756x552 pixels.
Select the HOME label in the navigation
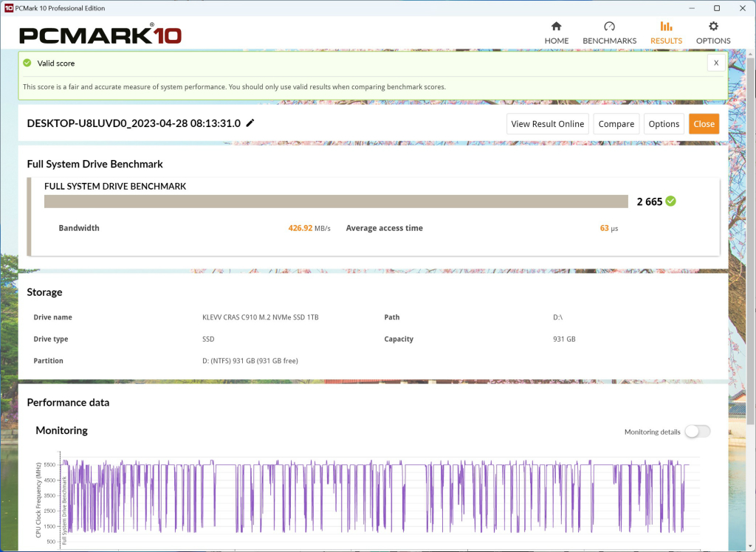click(557, 41)
